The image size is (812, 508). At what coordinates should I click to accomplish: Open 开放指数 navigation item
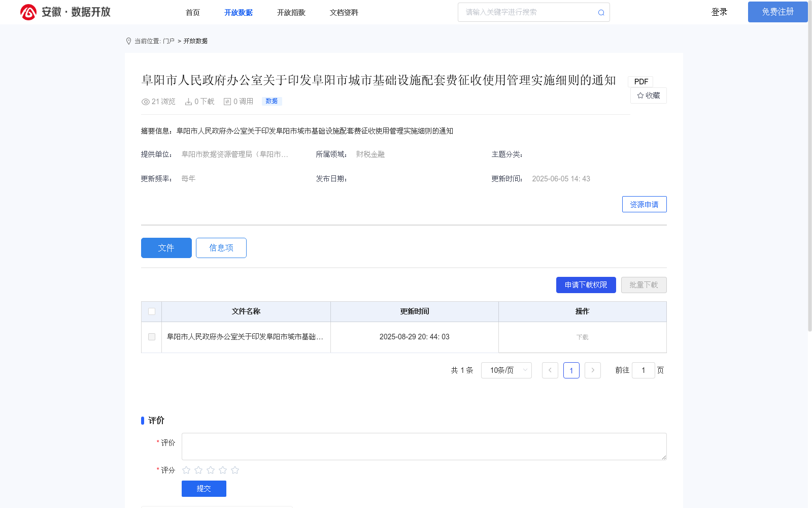click(291, 13)
